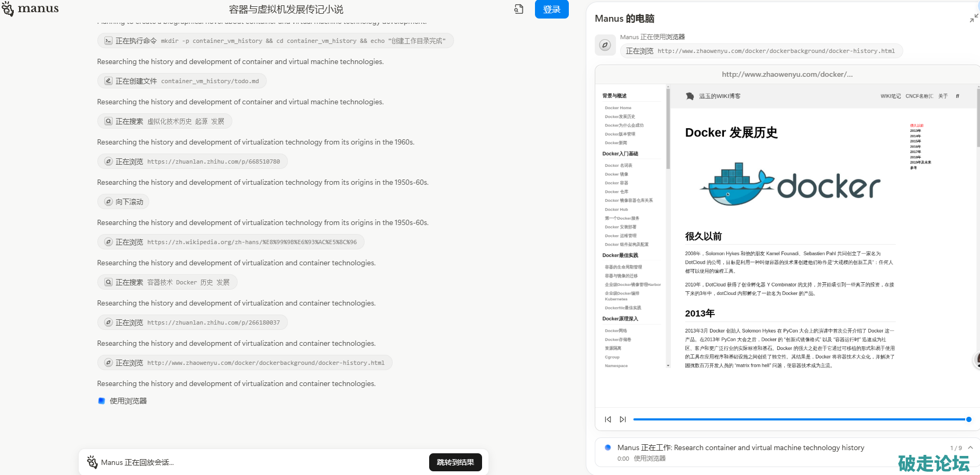Select Docker发展历史 in the sidebar
This screenshot has height=475, width=980.
click(x=620, y=116)
